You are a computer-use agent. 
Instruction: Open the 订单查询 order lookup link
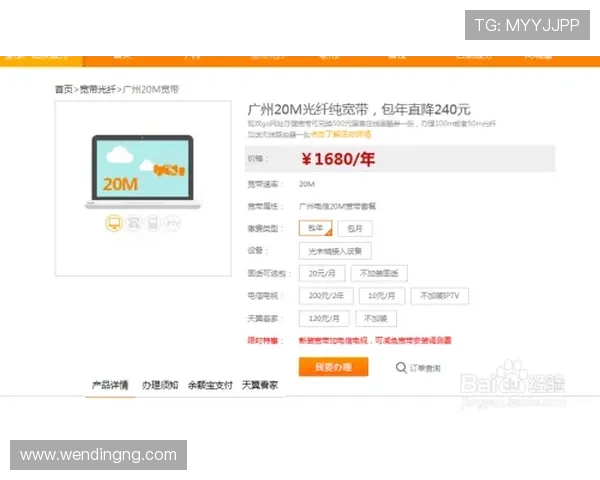[425, 368]
